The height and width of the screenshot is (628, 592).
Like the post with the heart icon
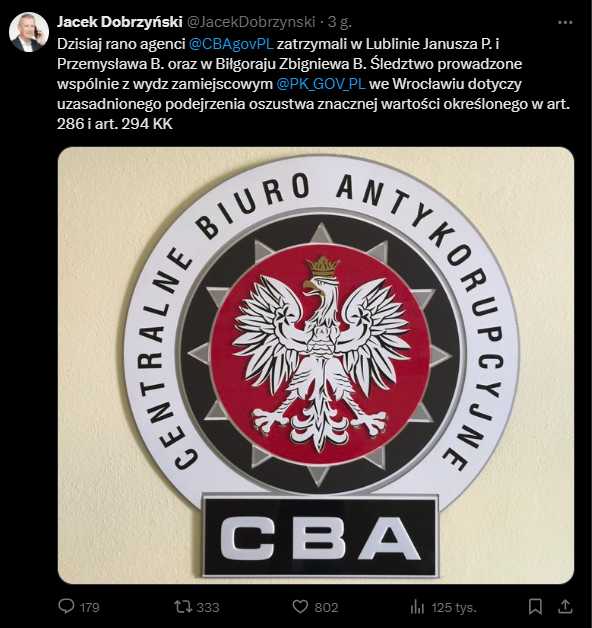point(300,606)
